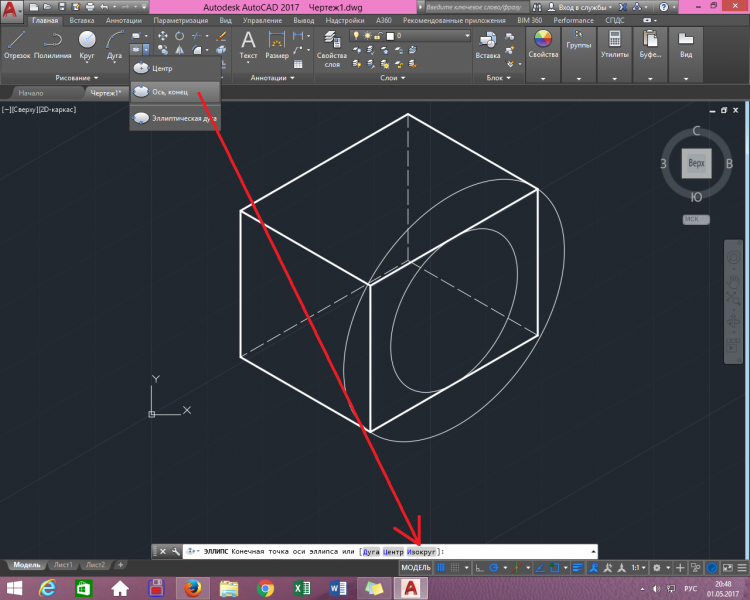Switch to Параметризация ribbon tab
Viewport: 750px width, 600px height.
[x=180, y=21]
